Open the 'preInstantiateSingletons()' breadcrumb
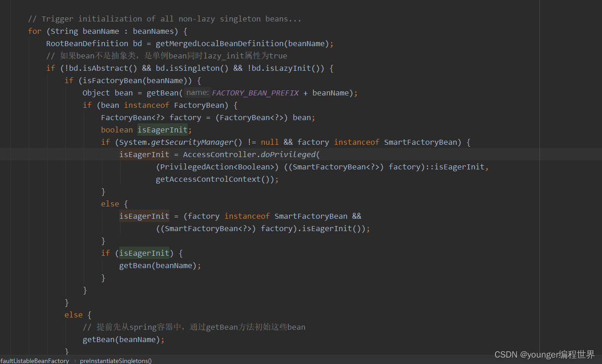The height and width of the screenshot is (364, 602). tap(116, 360)
